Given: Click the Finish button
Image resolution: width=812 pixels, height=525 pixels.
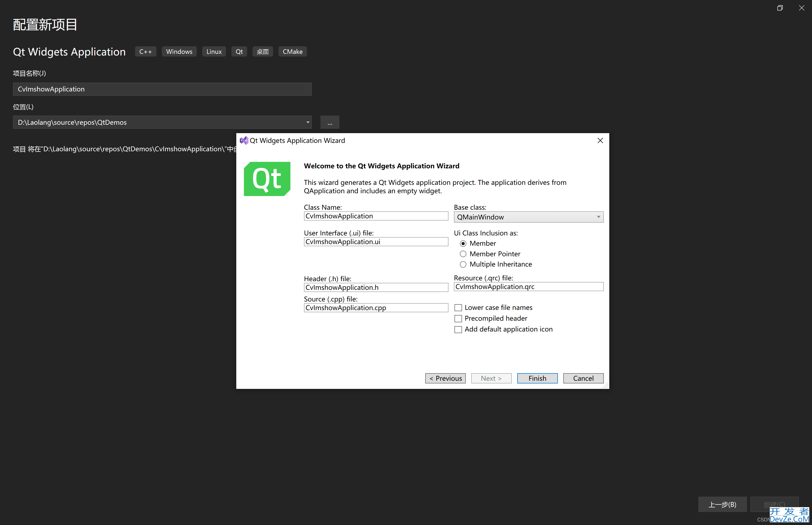Looking at the screenshot, I should pyautogui.click(x=537, y=378).
